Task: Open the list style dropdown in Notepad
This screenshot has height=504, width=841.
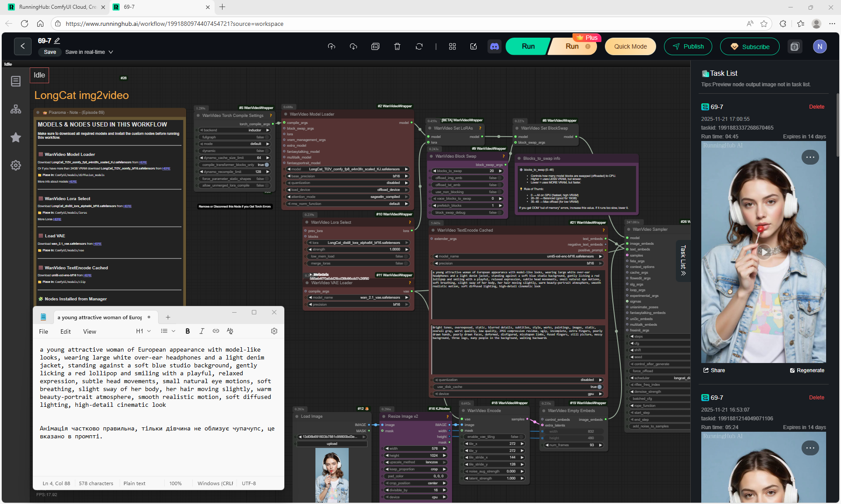Action: click(x=168, y=331)
